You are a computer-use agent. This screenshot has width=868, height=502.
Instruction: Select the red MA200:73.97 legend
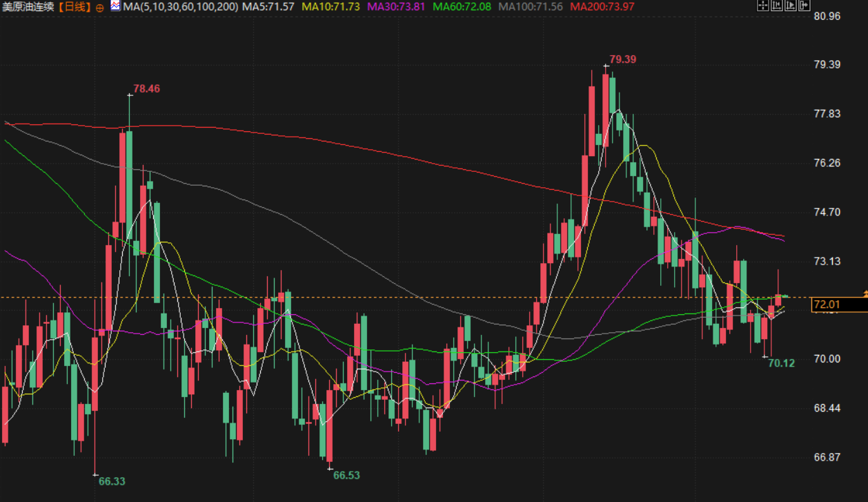(x=603, y=7)
